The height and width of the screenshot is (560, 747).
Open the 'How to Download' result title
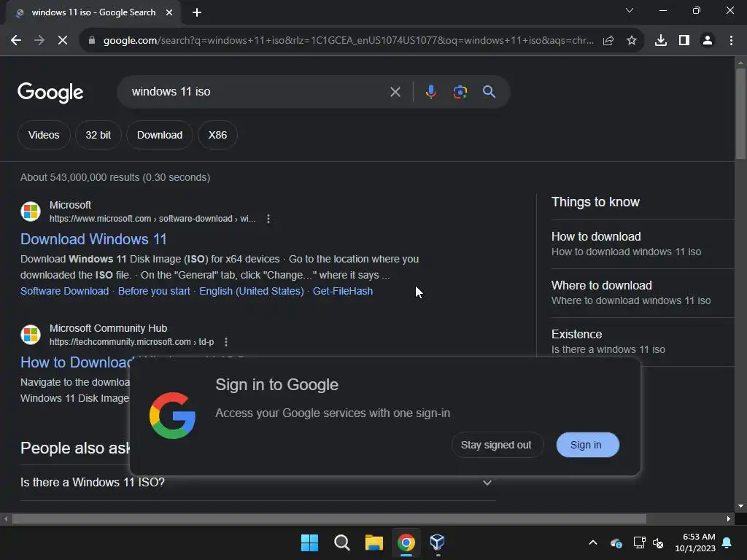(x=76, y=362)
